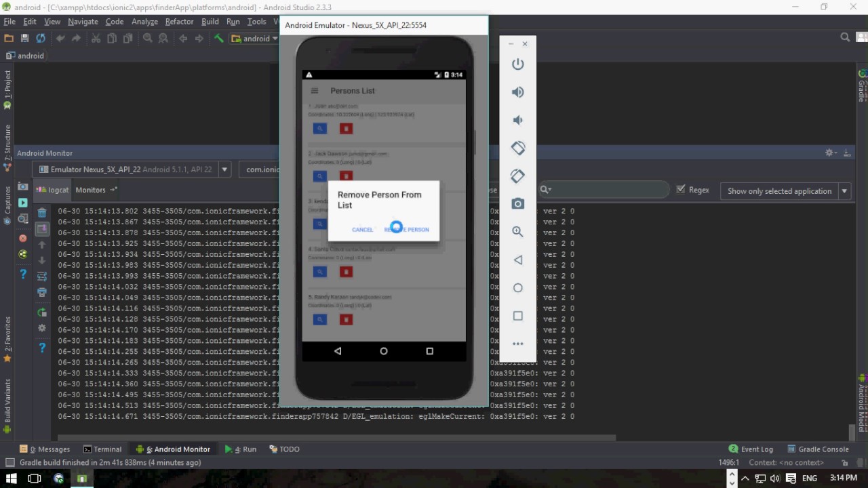Open the Refactor menu
This screenshot has height=488, width=868.
click(x=179, y=22)
